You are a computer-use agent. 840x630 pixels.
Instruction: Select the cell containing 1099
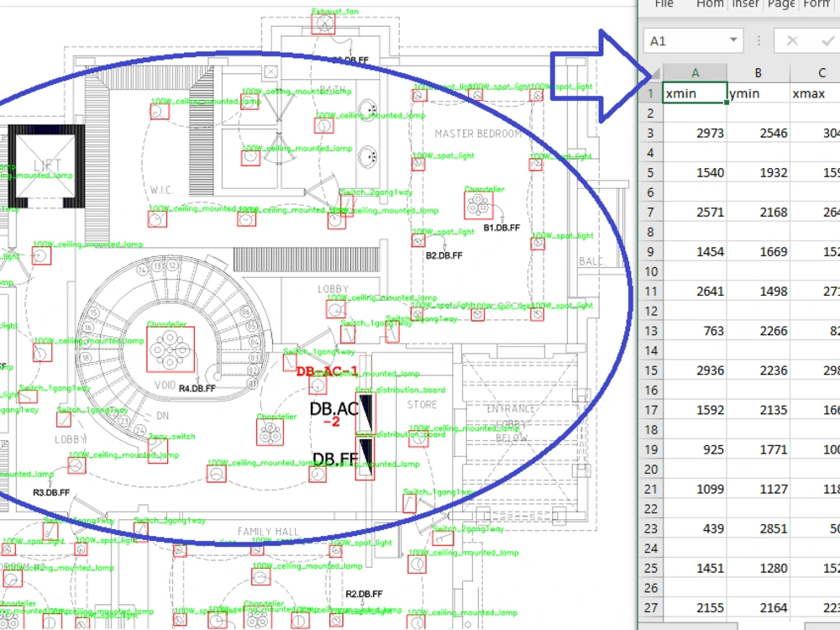click(695, 489)
